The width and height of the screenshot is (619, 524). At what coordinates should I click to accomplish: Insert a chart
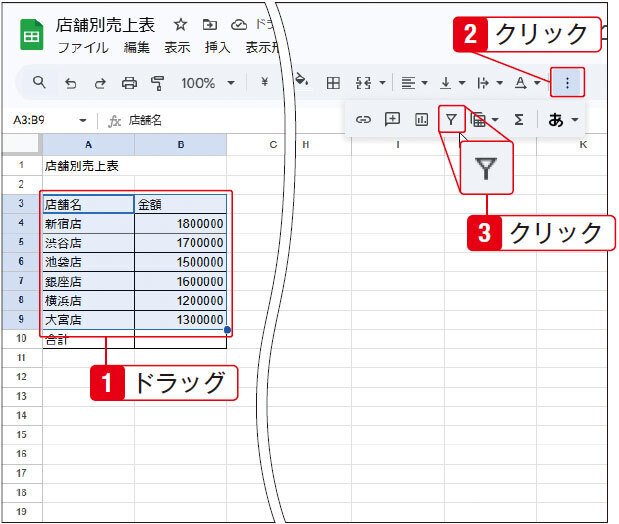tap(421, 119)
